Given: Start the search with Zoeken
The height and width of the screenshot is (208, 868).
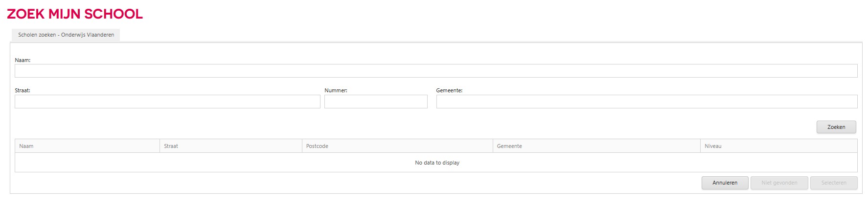Looking at the screenshot, I should (836, 127).
